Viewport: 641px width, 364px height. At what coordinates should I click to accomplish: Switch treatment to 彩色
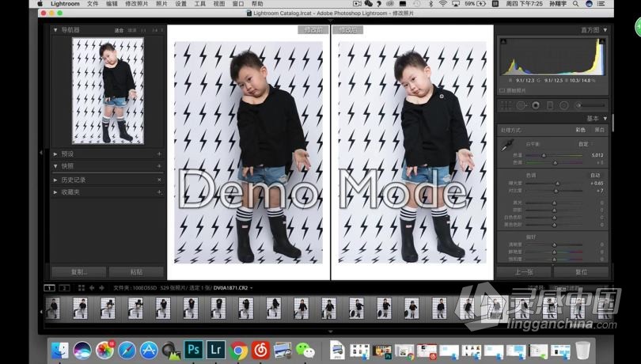(x=581, y=130)
